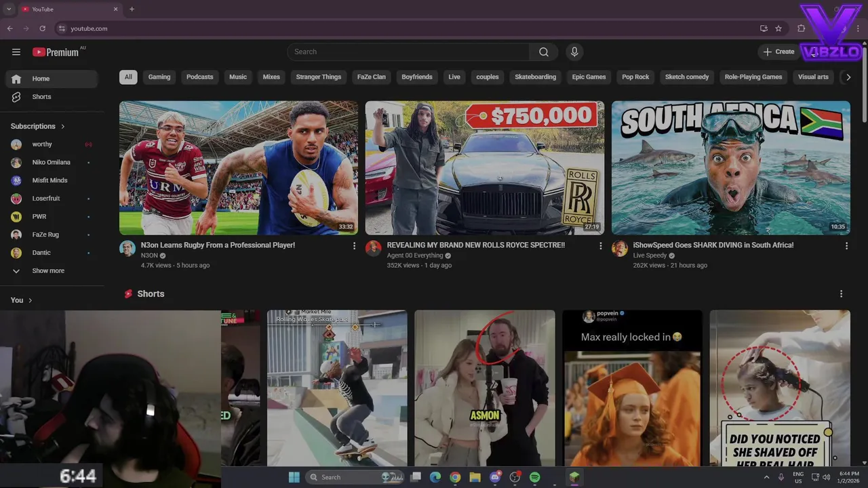The image size is (868, 488).
Task: Open Dantic subscription
Action: coord(52,253)
